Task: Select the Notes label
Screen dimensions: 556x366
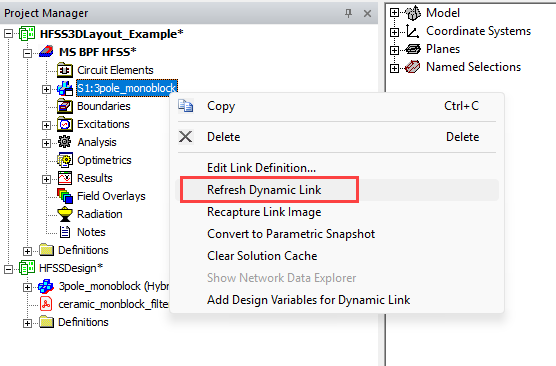Action: [91, 232]
